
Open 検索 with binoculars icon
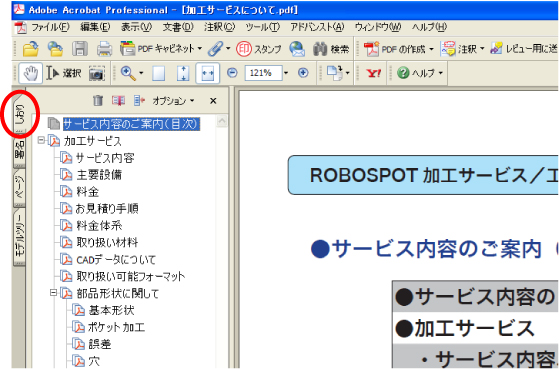[331, 49]
